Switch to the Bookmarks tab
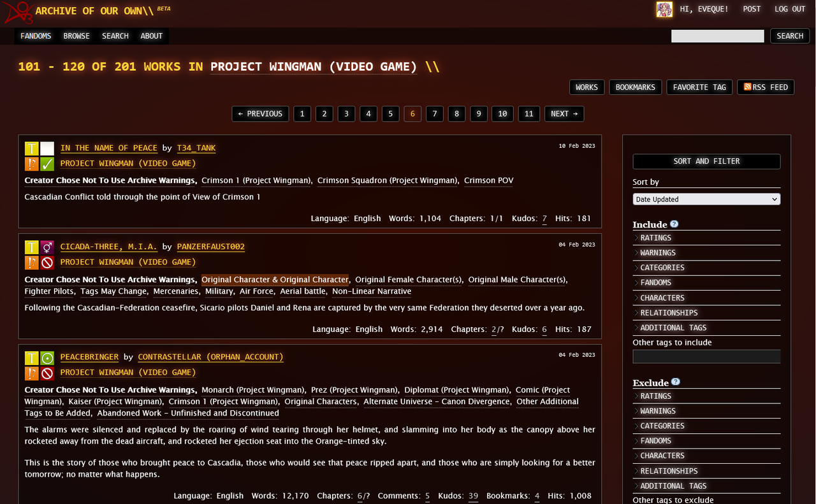This screenshot has width=816, height=504. (x=635, y=87)
